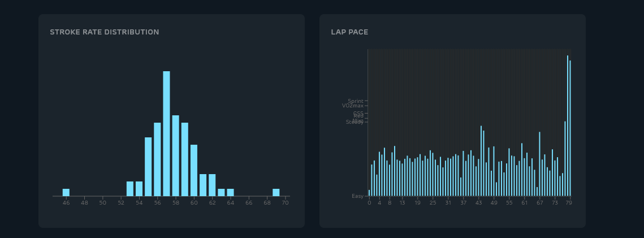Viewport: 644px width, 238px height.
Task: Click the VO2max pace zone label
Action: [x=353, y=106]
